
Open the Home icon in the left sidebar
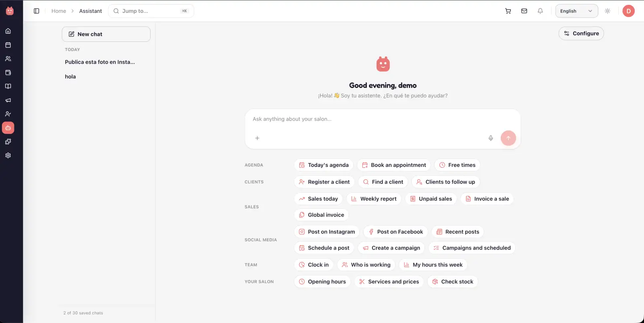click(x=8, y=31)
